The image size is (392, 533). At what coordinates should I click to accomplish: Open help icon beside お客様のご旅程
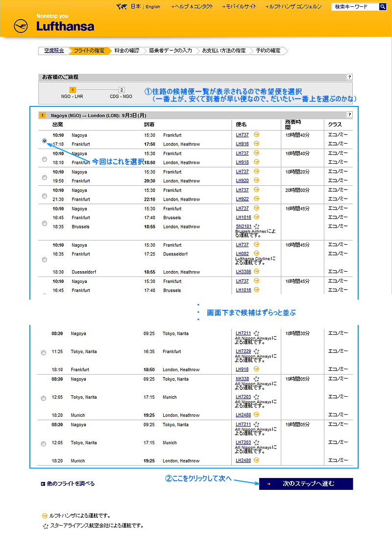(349, 77)
